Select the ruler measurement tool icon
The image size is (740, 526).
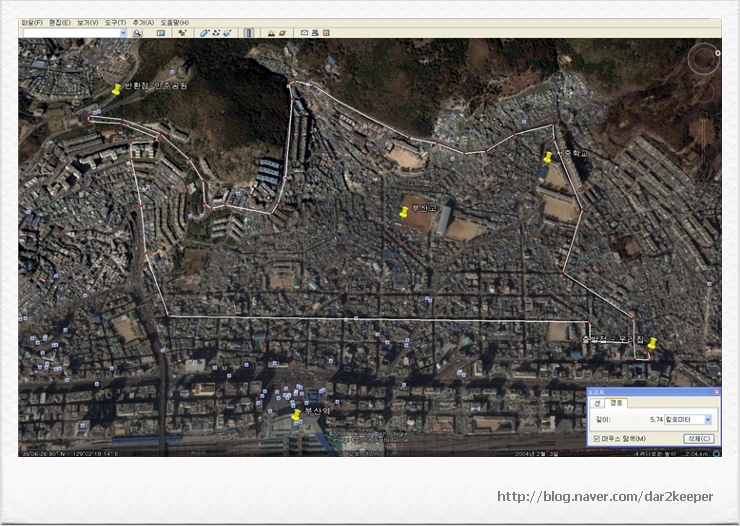[x=249, y=33]
